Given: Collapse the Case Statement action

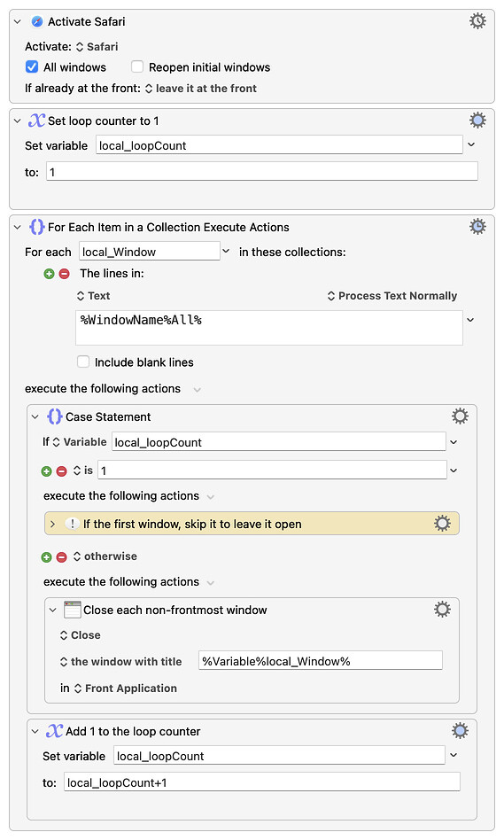Looking at the screenshot, I should click(35, 416).
